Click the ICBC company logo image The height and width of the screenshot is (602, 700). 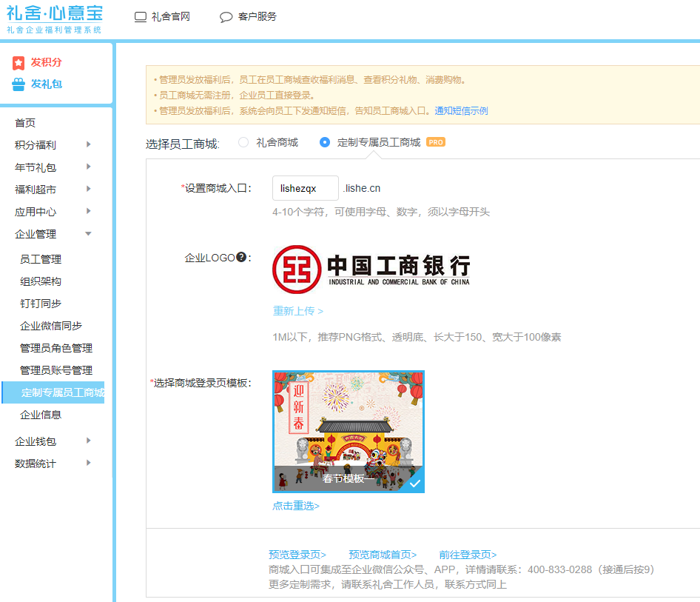click(x=371, y=270)
